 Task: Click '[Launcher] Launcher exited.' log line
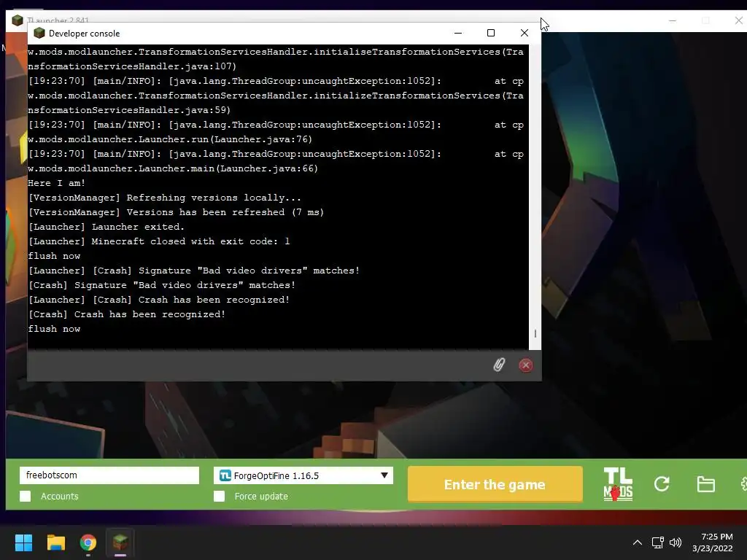[106, 227]
